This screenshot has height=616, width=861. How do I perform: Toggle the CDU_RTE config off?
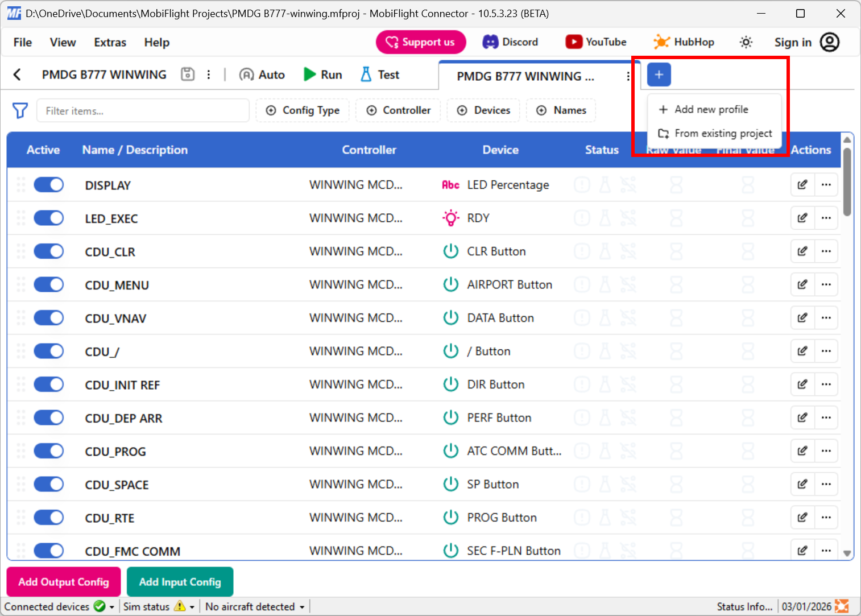click(x=48, y=517)
